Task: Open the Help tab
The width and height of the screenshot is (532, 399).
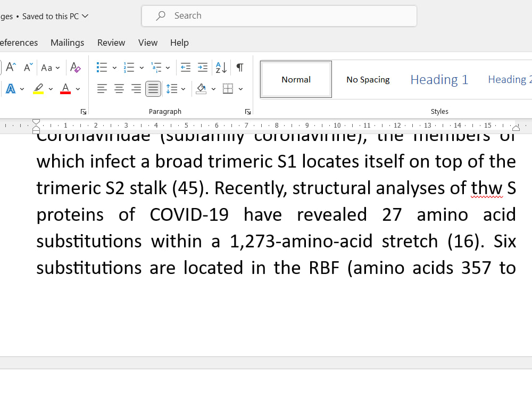Action: point(179,43)
